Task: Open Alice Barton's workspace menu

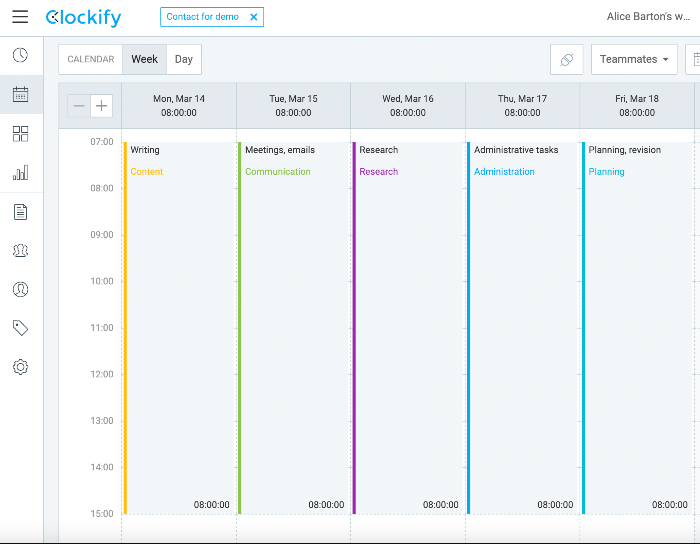Action: [x=648, y=17]
